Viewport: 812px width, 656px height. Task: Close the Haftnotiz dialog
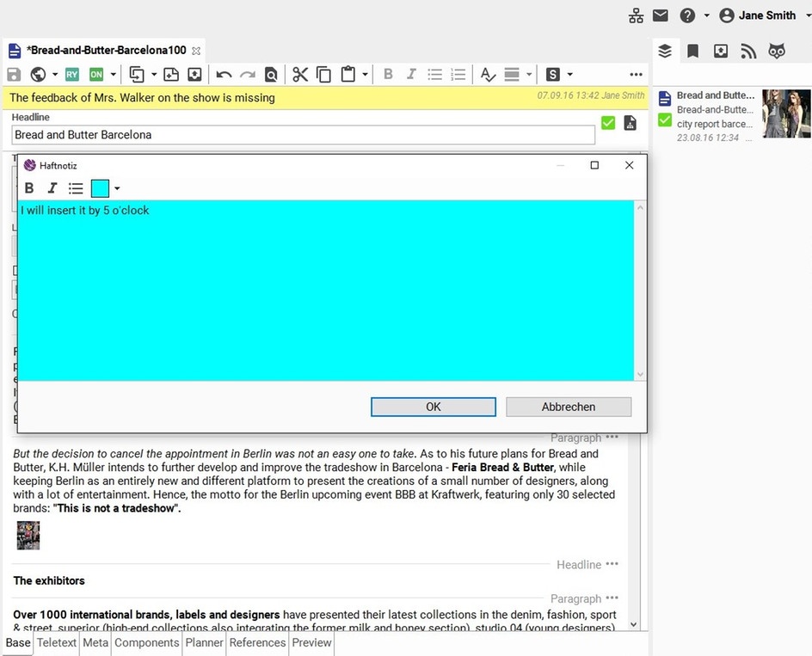[629, 165]
